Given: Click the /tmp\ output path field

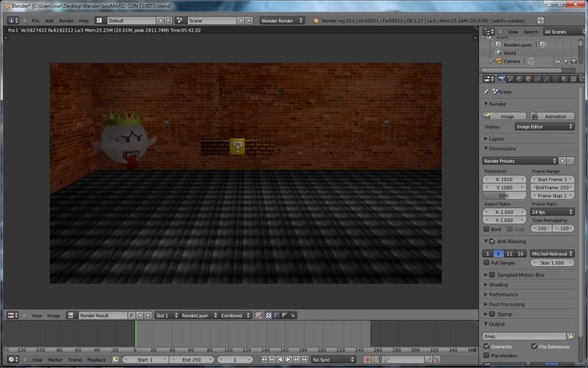Looking at the screenshot, I should (524, 336).
